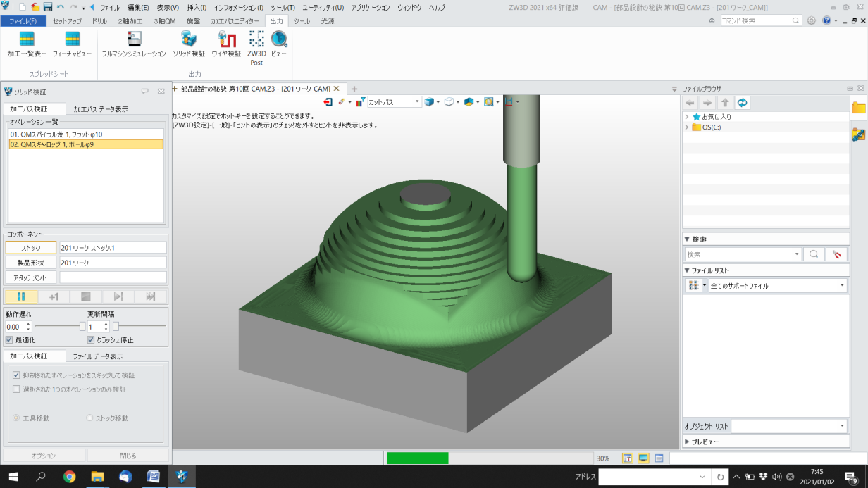This screenshot has width=868, height=488.
Task: Open the ツール(T) menu
Action: pos(285,8)
